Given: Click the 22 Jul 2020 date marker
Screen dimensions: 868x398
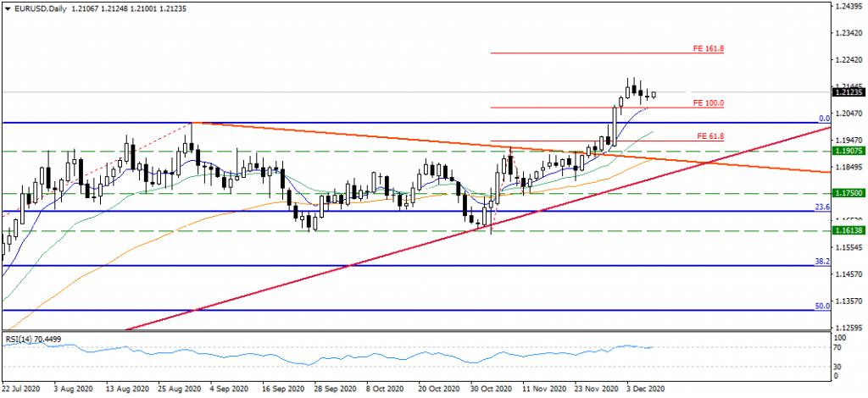Looking at the screenshot, I should 22,390.
